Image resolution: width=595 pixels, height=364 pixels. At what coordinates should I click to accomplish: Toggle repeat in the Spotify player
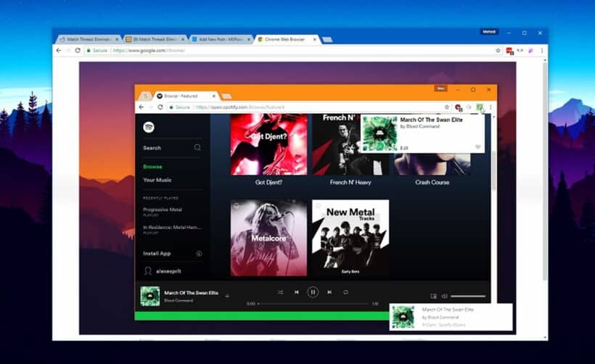tap(345, 292)
